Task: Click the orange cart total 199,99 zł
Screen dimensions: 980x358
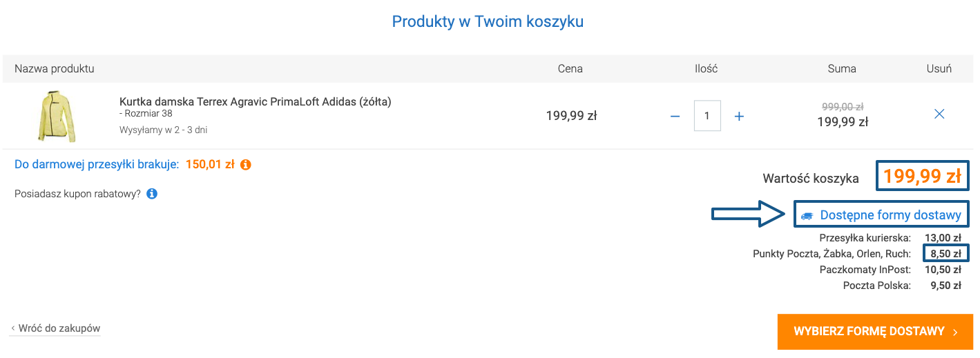Action: point(922,177)
